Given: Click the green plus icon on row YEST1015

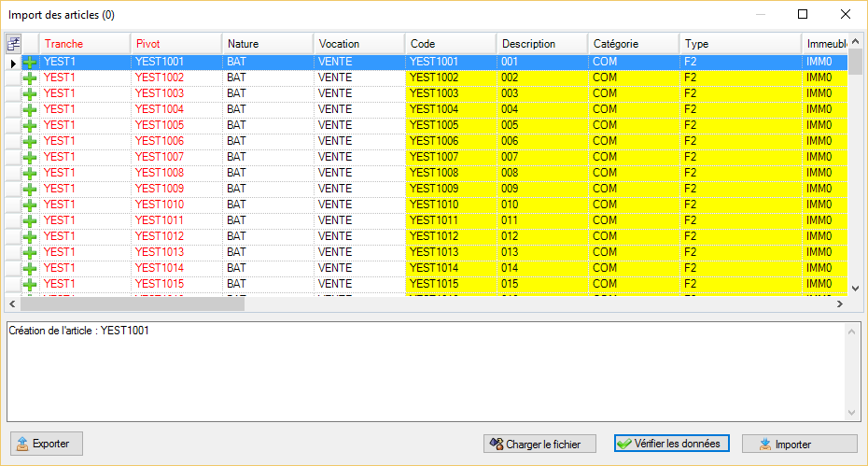Looking at the screenshot, I should coord(30,284).
